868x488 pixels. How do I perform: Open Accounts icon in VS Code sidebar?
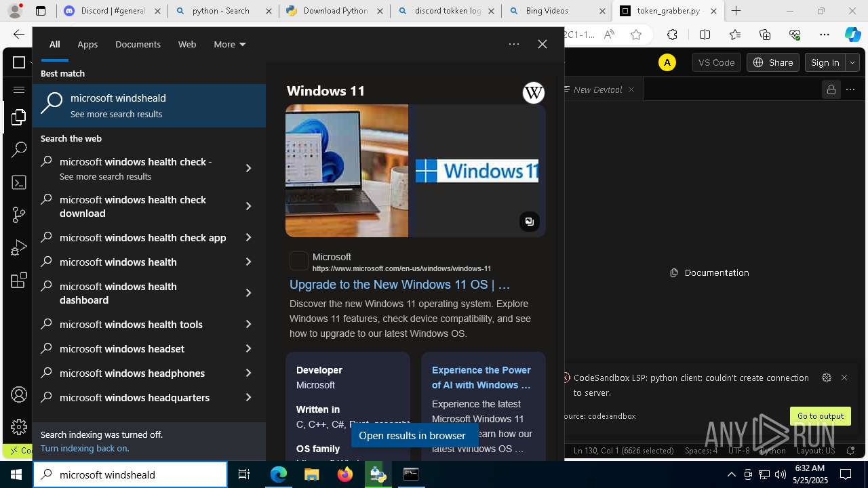click(18, 394)
